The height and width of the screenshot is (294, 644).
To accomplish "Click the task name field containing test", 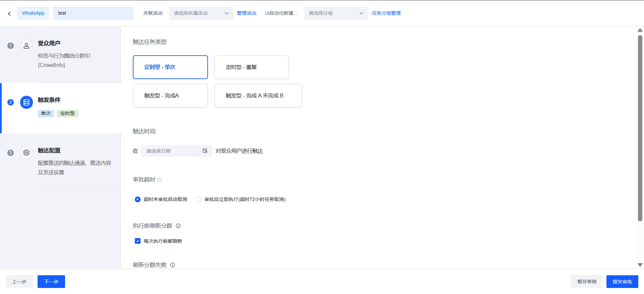I will [x=93, y=13].
